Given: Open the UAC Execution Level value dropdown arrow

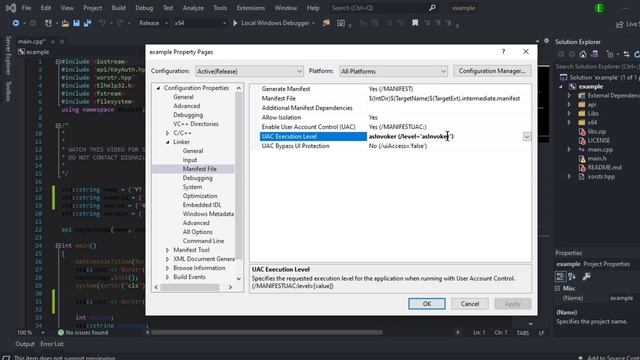Looking at the screenshot, I should pos(527,136).
